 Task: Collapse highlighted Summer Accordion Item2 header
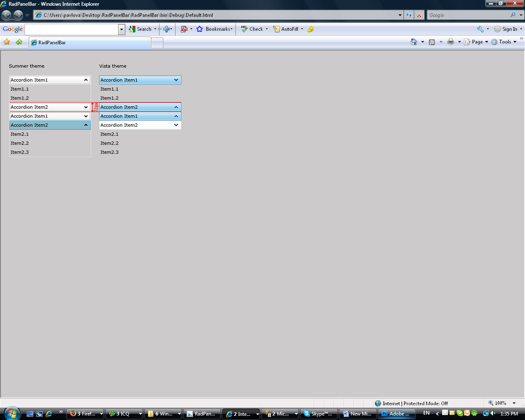(50, 125)
